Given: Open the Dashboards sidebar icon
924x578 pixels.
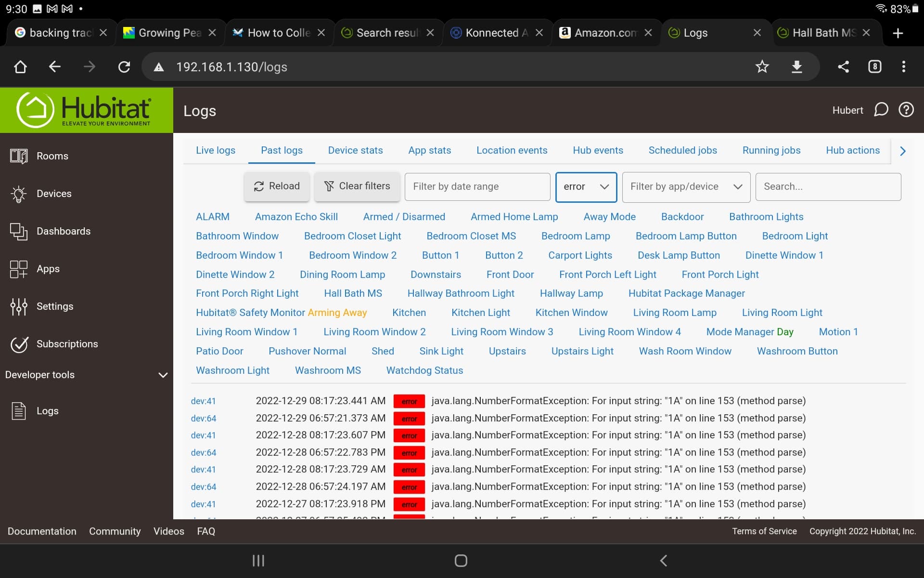Looking at the screenshot, I should coord(19,231).
